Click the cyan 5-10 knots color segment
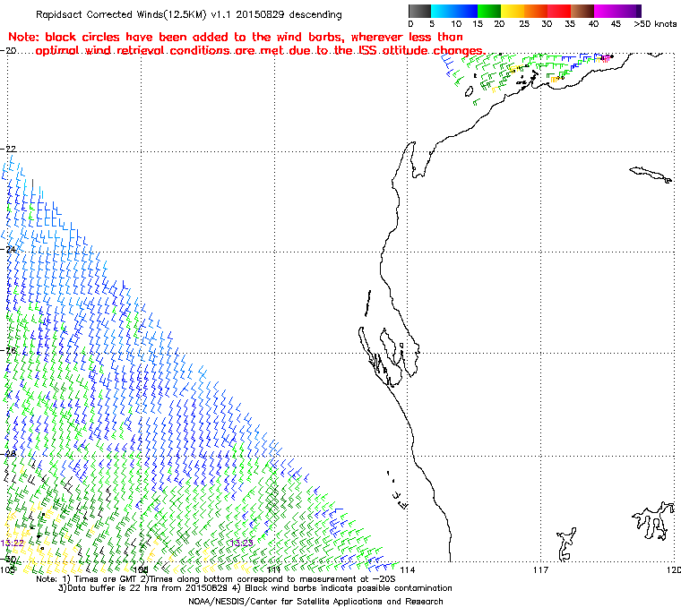 (443, 11)
